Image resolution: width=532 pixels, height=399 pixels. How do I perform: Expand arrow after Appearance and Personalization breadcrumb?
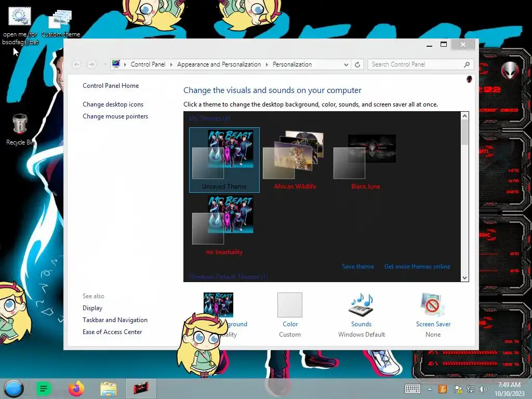coord(267,64)
